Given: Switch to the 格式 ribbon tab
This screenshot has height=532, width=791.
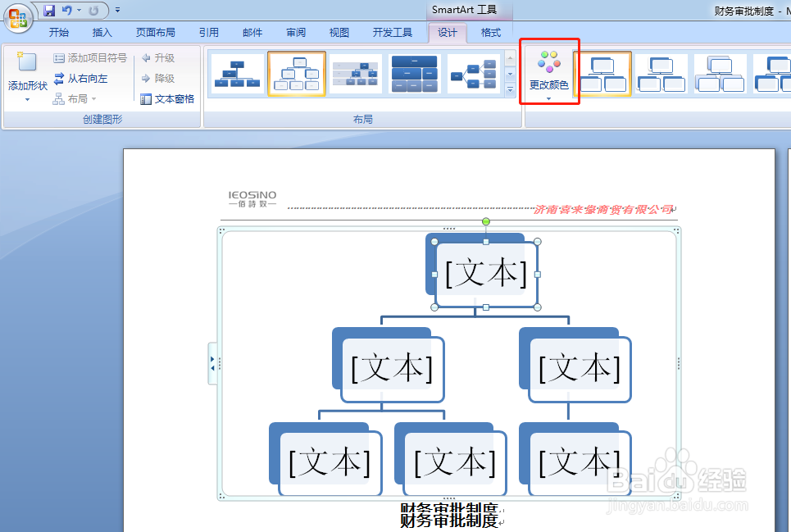Looking at the screenshot, I should [x=491, y=32].
